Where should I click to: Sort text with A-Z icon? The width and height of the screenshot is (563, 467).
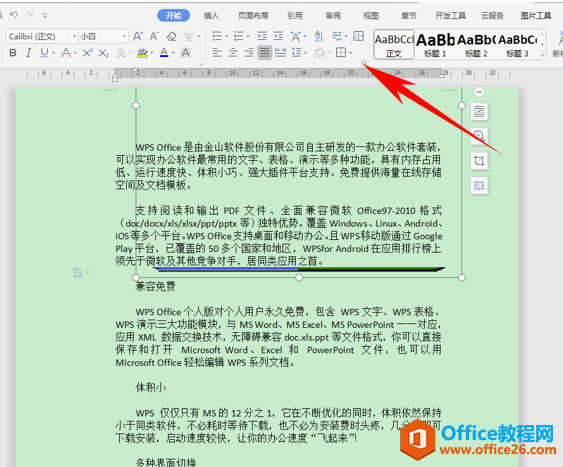pyautogui.click(x=319, y=36)
